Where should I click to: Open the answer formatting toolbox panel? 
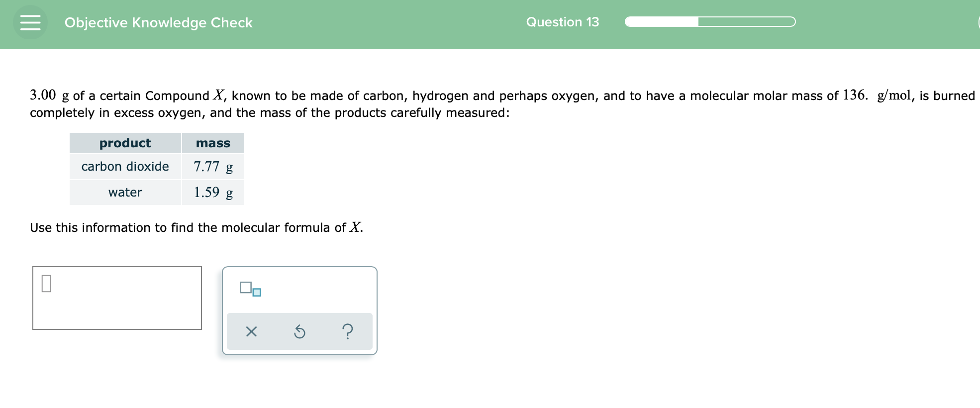299,308
